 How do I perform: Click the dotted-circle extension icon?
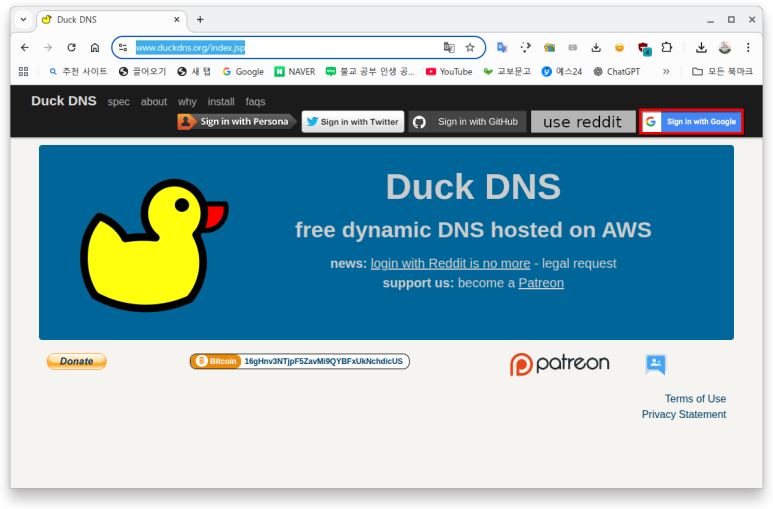click(x=526, y=47)
